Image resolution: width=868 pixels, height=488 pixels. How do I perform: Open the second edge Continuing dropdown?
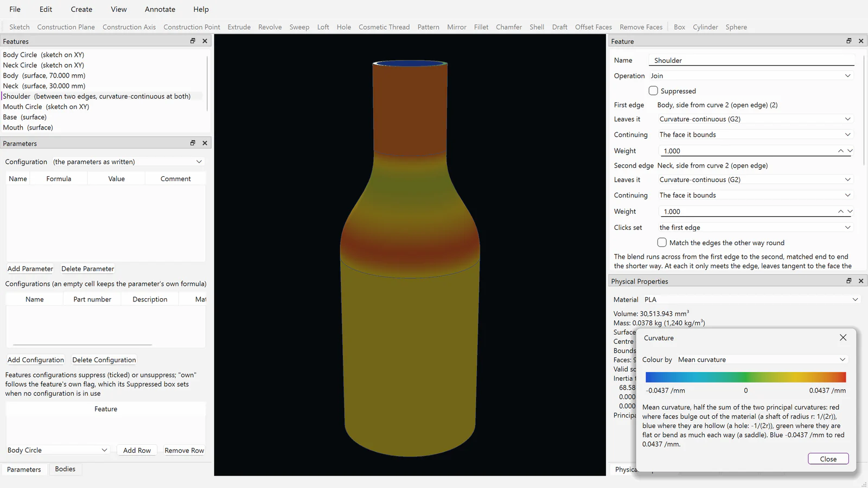point(756,195)
